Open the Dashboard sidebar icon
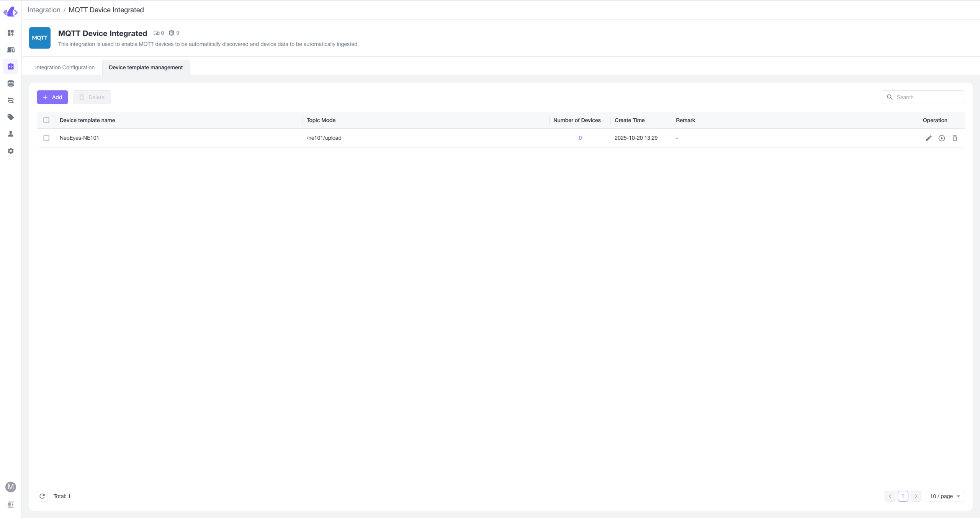The image size is (980, 518). click(x=11, y=33)
